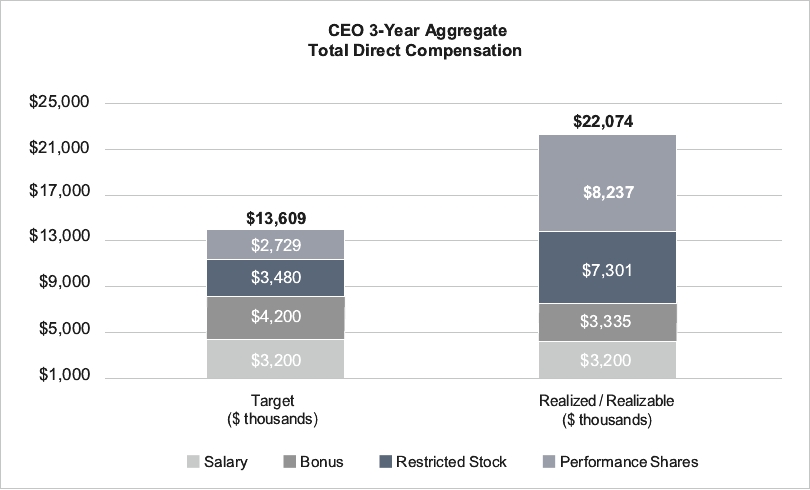The height and width of the screenshot is (490, 810).
Task: Click the Realized $7,301 restricted stock segment
Action: pyautogui.click(x=607, y=268)
